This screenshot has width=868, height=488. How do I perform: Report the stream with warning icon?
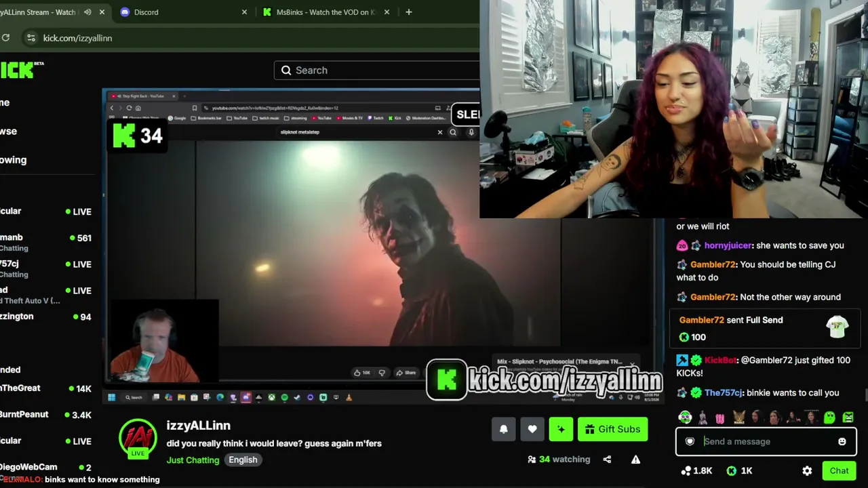point(635,460)
